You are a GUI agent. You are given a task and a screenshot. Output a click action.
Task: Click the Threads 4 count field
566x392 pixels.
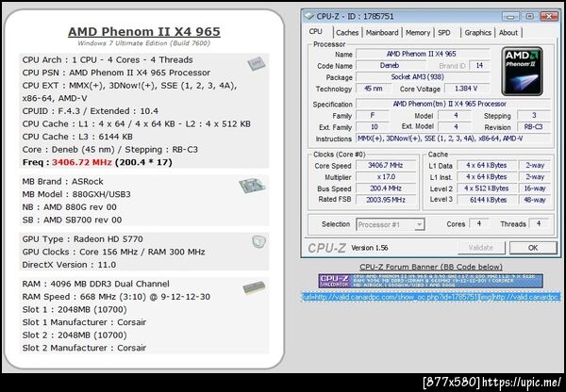pos(539,223)
